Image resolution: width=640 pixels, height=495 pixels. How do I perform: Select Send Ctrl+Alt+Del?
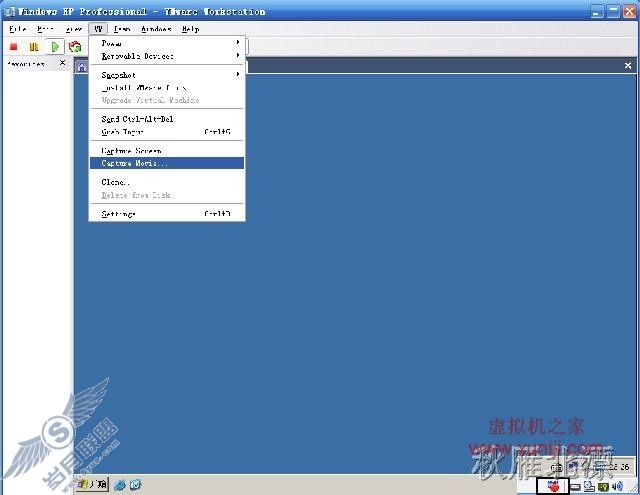(x=167, y=119)
